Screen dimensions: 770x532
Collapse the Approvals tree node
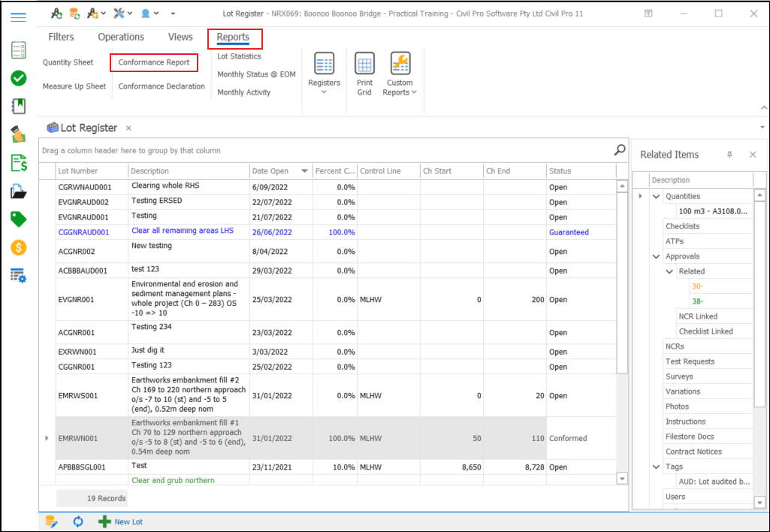click(657, 256)
